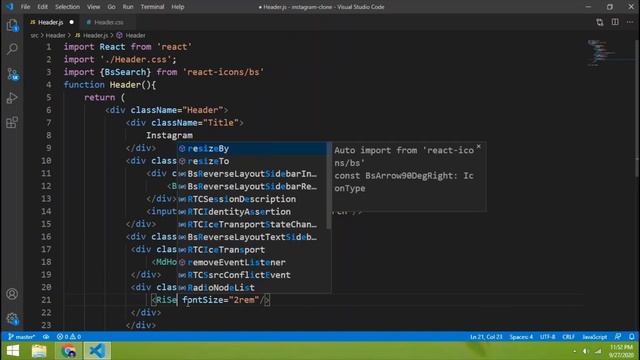Click the eye icon in status bar

pos(46,337)
